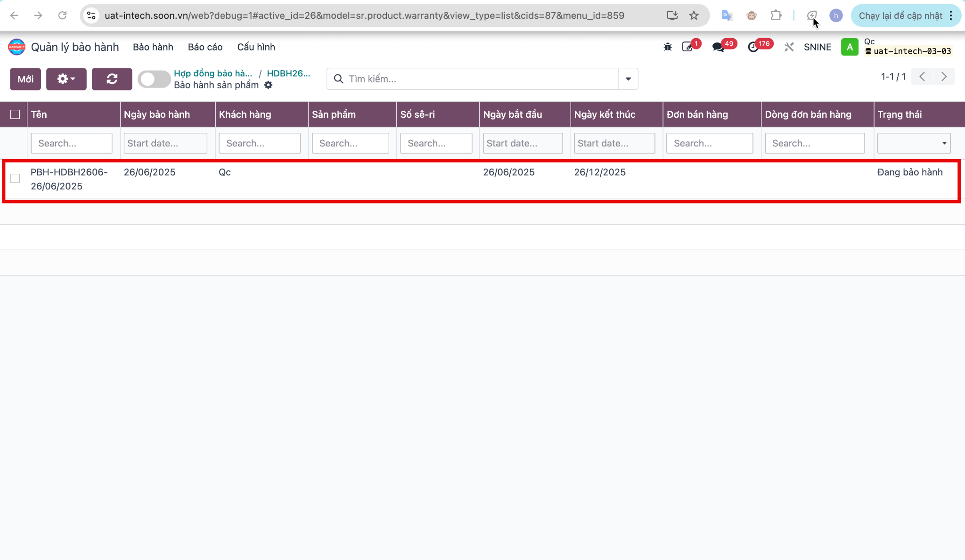This screenshot has height=560, width=965.
Task: Open the Cấu hình menu
Action: pyautogui.click(x=256, y=47)
